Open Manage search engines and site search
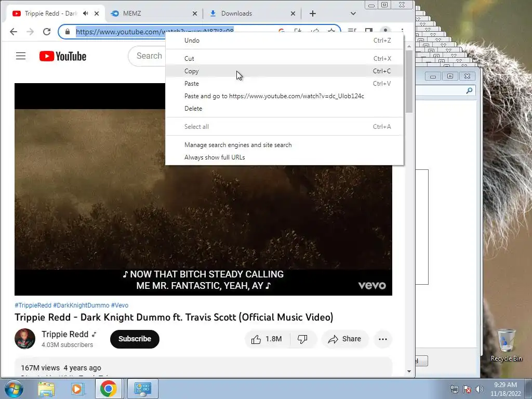This screenshot has height=399, width=532. click(284, 145)
